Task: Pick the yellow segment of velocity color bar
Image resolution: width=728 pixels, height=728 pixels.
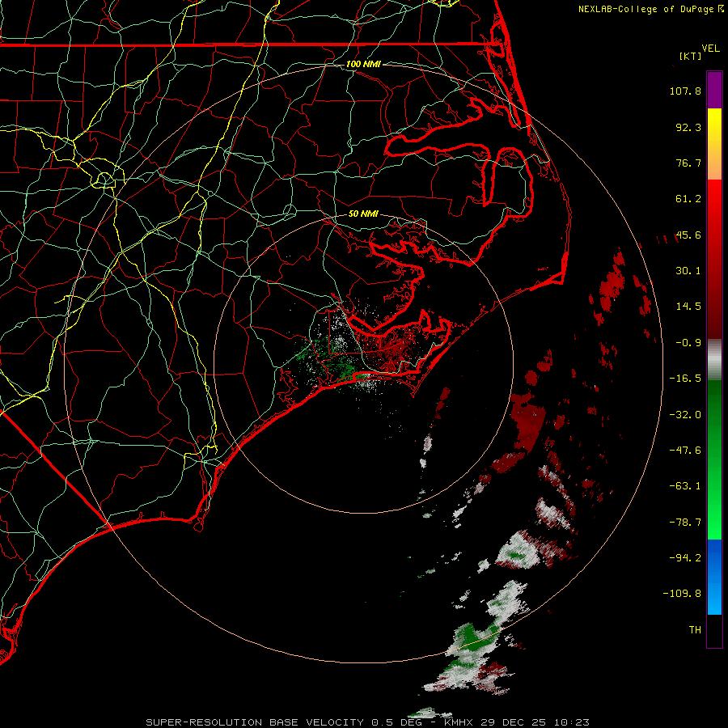Action: (x=714, y=124)
